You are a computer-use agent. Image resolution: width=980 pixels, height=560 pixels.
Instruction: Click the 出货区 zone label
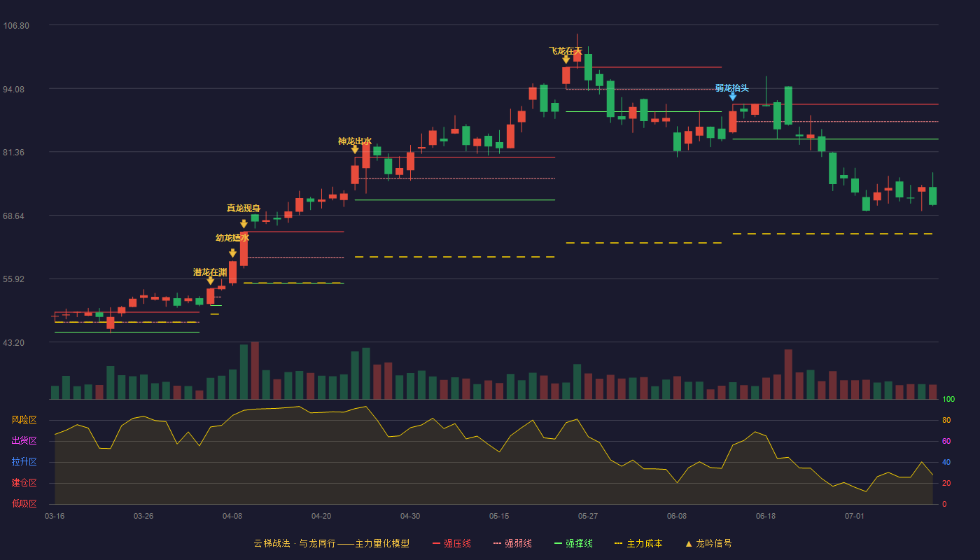(x=24, y=441)
